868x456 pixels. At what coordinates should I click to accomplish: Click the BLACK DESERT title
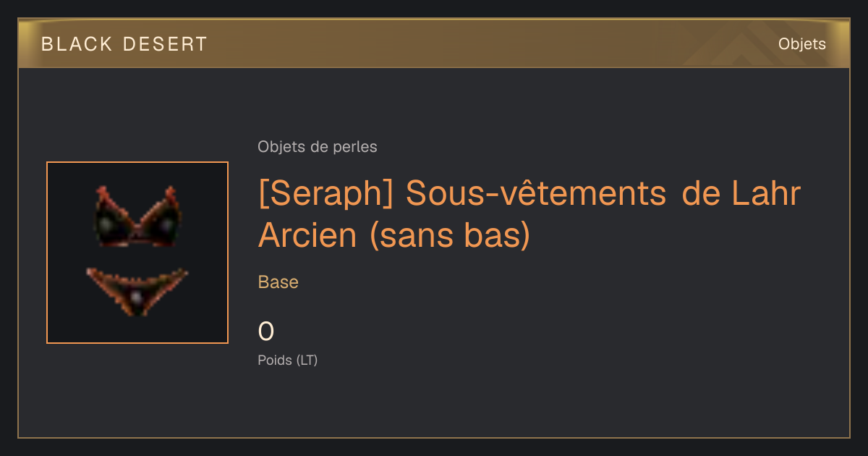[124, 44]
